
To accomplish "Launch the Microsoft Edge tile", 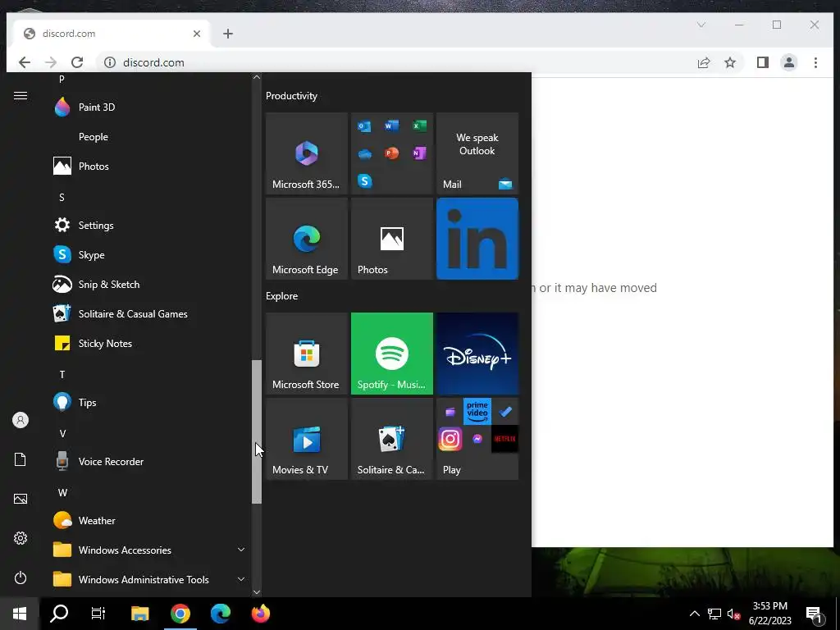I will pyautogui.click(x=307, y=239).
